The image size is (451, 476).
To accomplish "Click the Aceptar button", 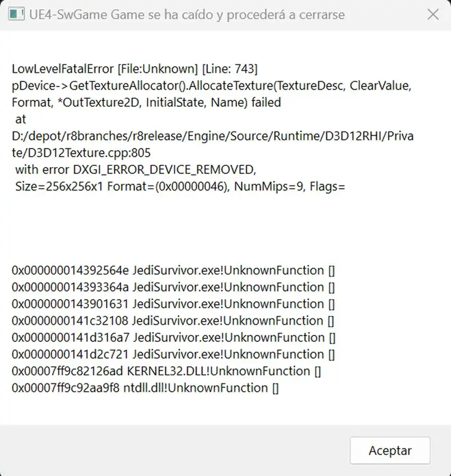I will click(x=390, y=450).
